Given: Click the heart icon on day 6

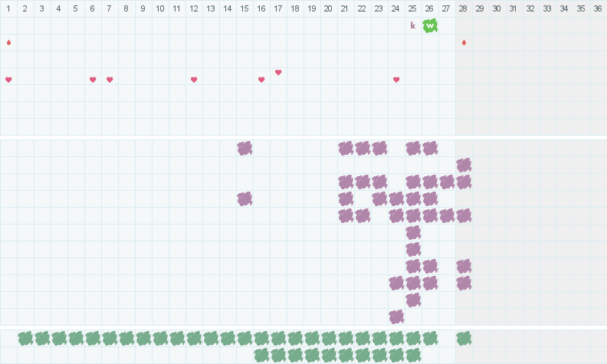Looking at the screenshot, I should [x=93, y=80].
